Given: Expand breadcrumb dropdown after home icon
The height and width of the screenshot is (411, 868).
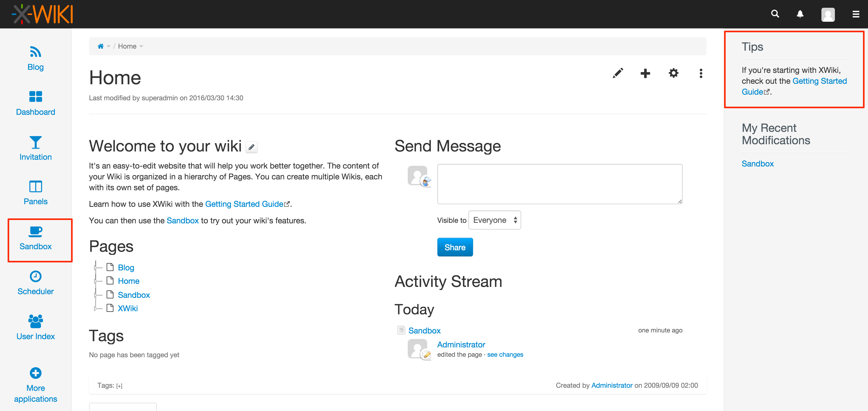Looking at the screenshot, I should click(x=108, y=47).
